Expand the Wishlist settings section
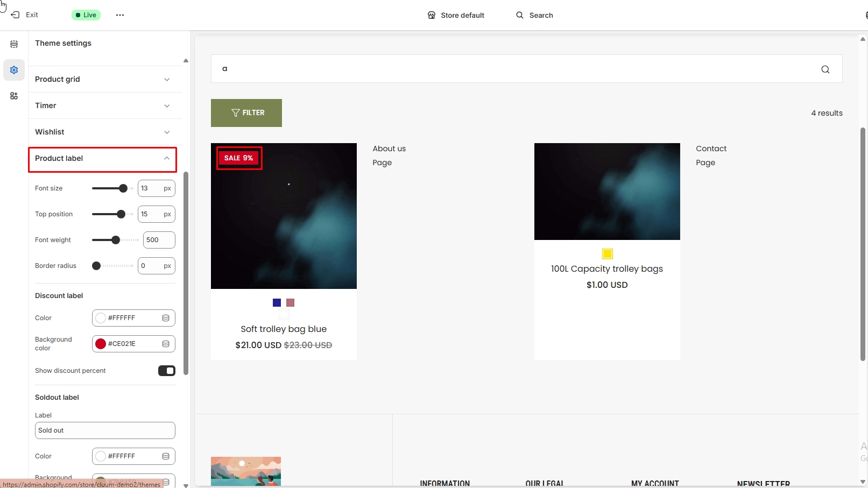This screenshot has width=868, height=488. 102,132
